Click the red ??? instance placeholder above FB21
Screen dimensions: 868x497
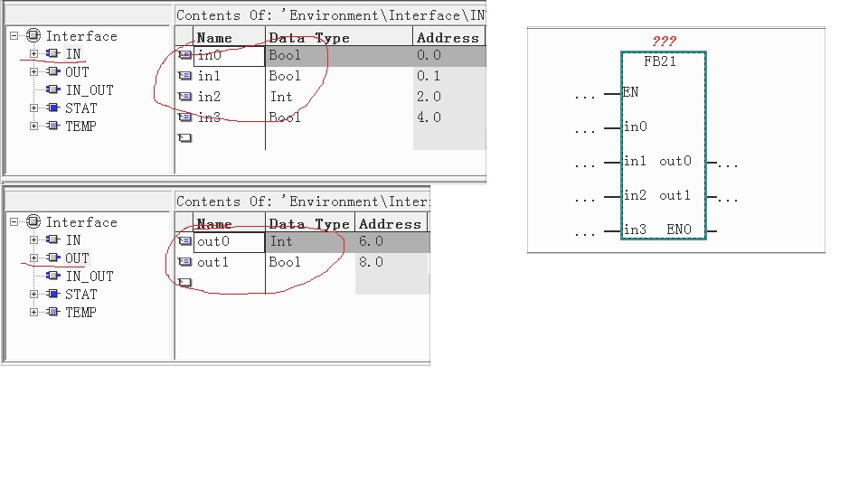(664, 41)
